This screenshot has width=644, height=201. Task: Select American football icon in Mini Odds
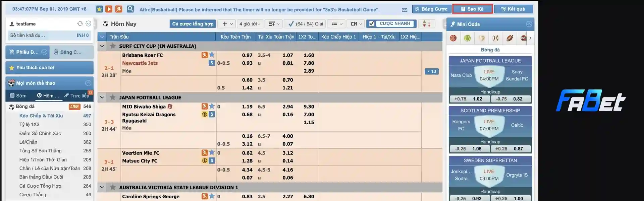tap(509, 38)
